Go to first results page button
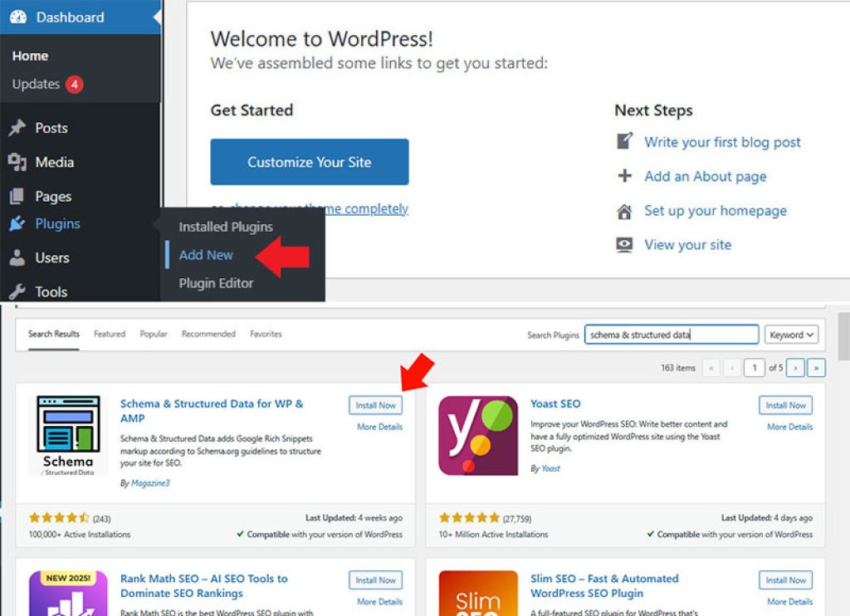 [711, 368]
